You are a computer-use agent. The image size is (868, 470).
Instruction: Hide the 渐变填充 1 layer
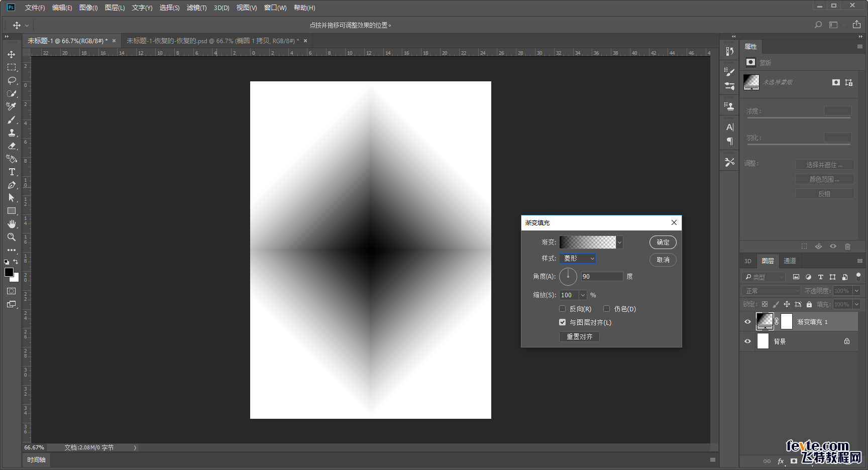tap(747, 322)
